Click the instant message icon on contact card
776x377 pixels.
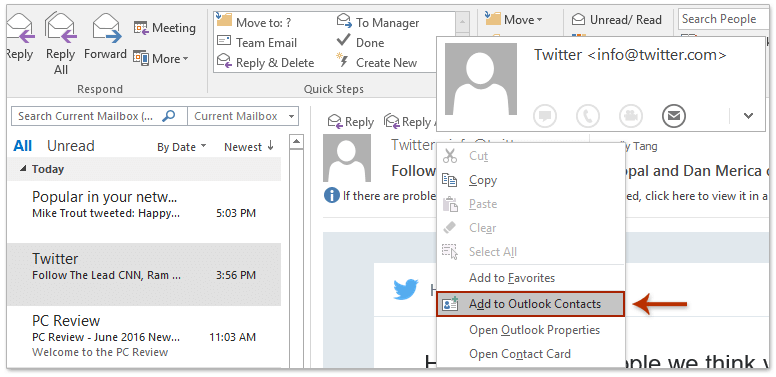(545, 116)
